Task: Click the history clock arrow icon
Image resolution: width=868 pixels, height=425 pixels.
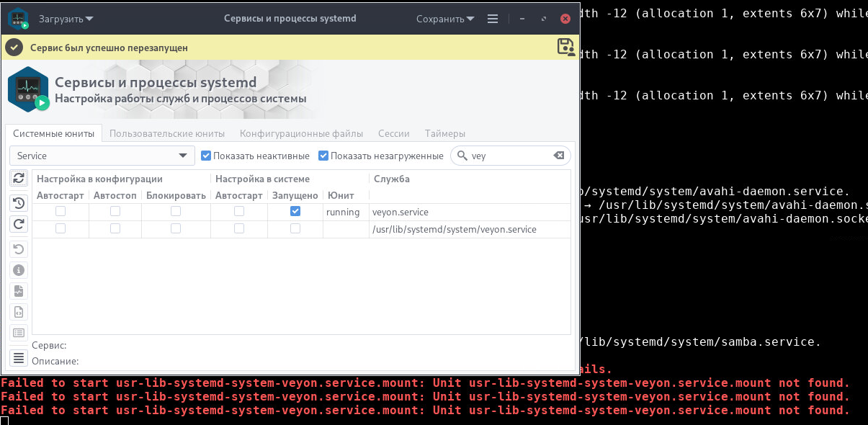Action: [x=19, y=203]
